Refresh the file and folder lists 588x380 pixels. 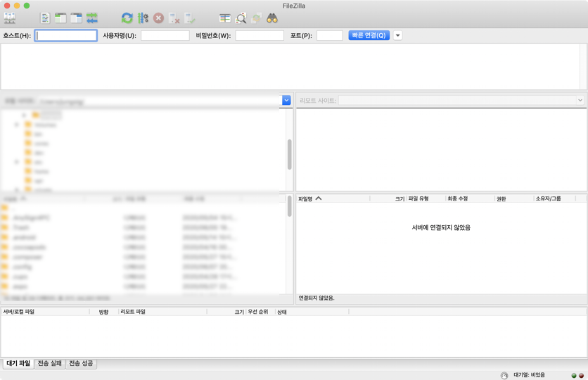tap(127, 18)
